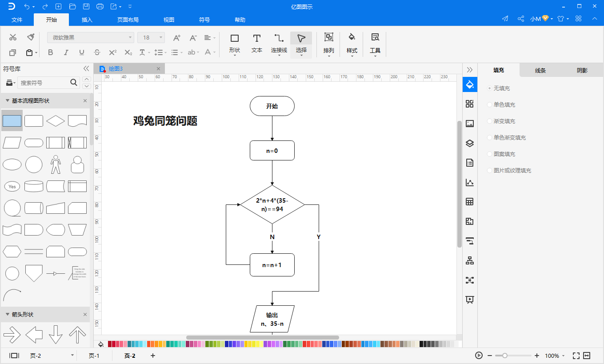Viewport: 604px width, 364px height.
Task: Collapse the symbol library panel chevrons
Action: (87, 68)
